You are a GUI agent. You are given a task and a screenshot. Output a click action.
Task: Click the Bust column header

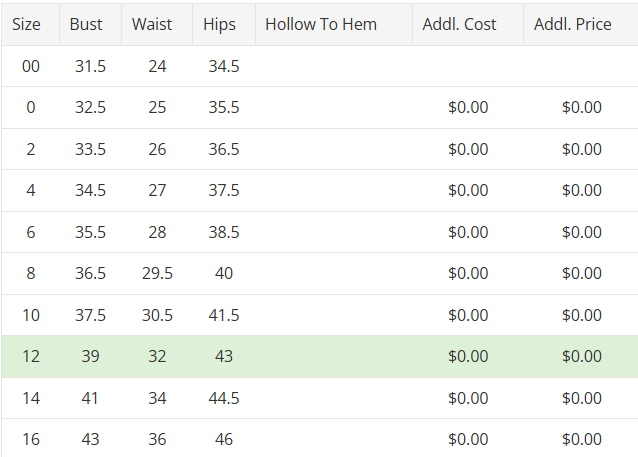(x=86, y=24)
